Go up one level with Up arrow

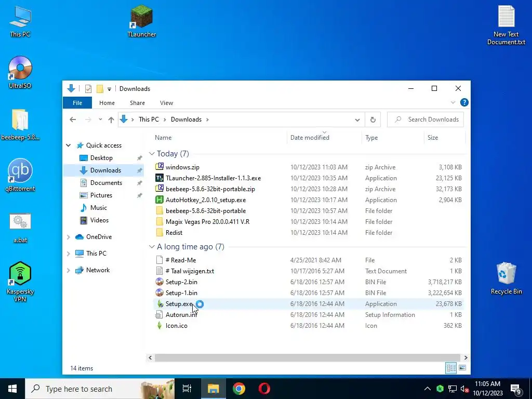111,119
